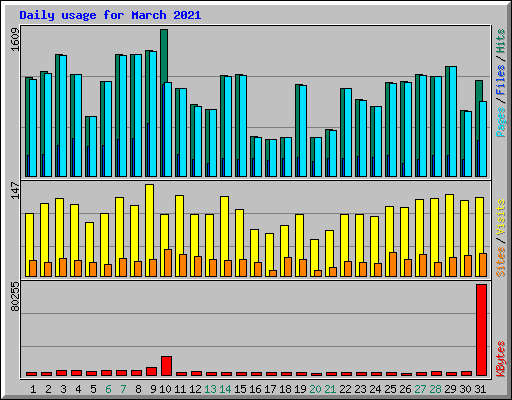The width and height of the screenshot is (512, 400).
Task: Select day 26 label on the x-axis
Action: pos(405,389)
